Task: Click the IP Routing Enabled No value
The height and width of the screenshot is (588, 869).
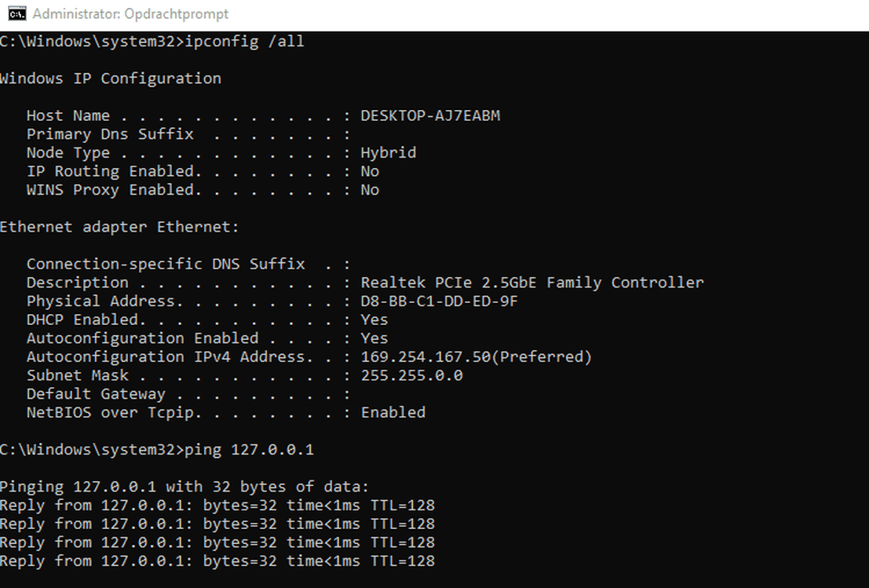Action: (x=370, y=171)
